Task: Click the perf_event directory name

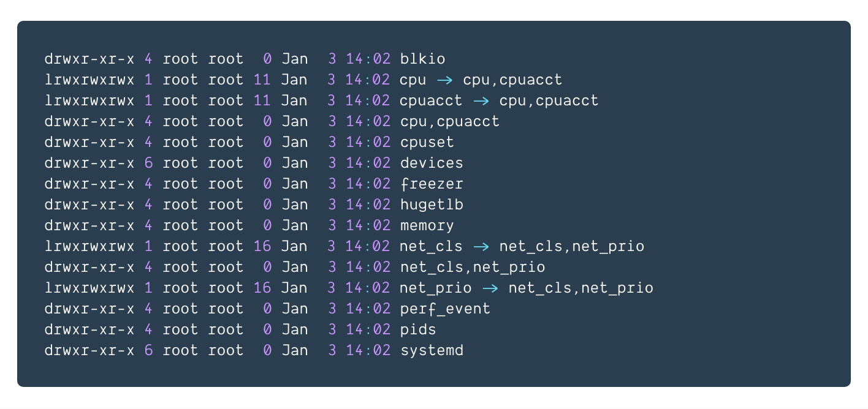Action: (445, 309)
